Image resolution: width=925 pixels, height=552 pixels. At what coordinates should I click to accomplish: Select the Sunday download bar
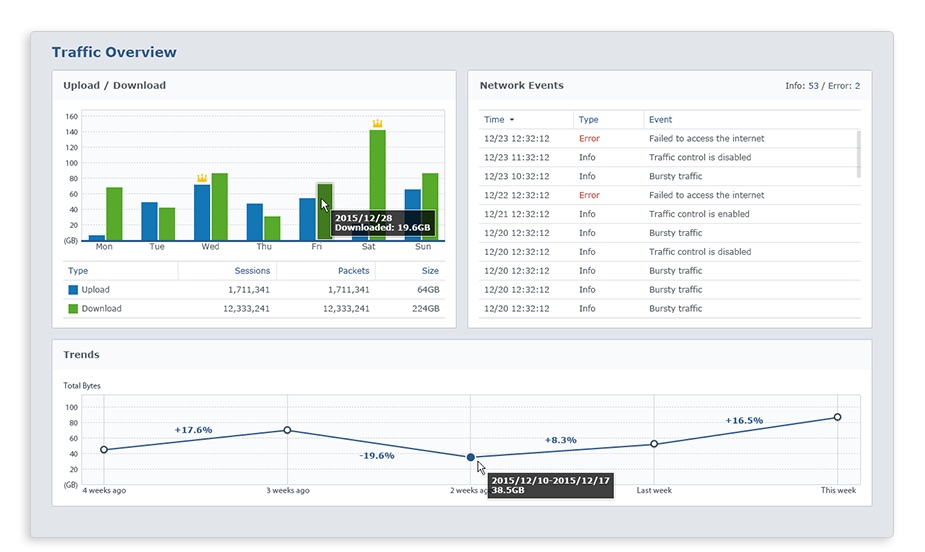[x=431, y=207]
